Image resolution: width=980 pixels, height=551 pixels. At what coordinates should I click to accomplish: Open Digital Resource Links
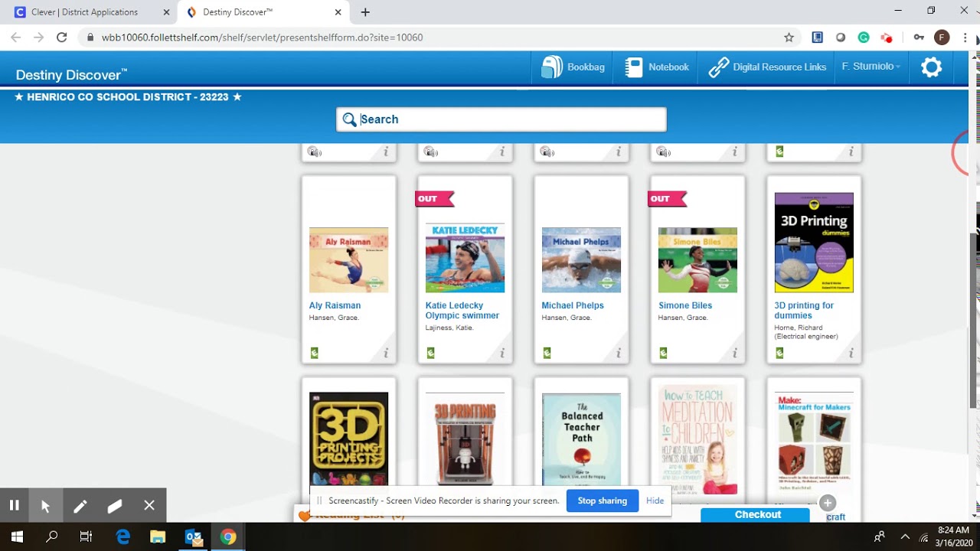tap(767, 67)
